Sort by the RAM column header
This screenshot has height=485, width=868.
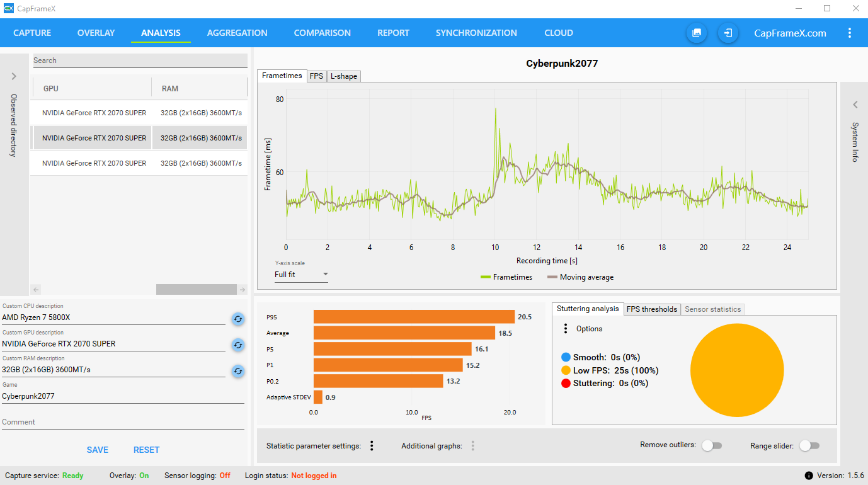[200, 89]
